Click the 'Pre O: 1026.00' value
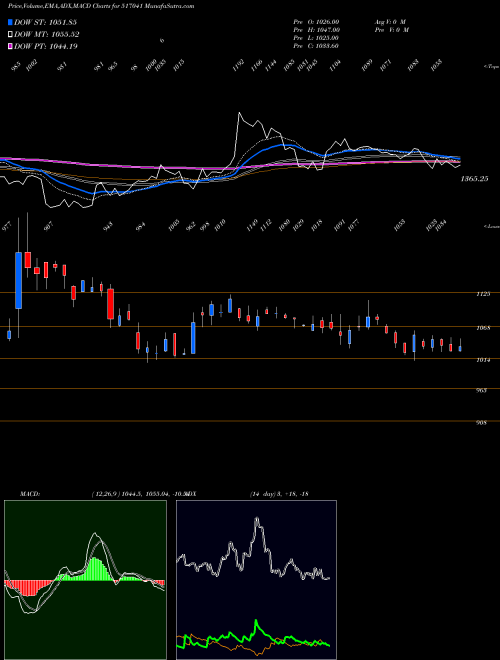The width and height of the screenshot is (500, 660). click(316, 22)
